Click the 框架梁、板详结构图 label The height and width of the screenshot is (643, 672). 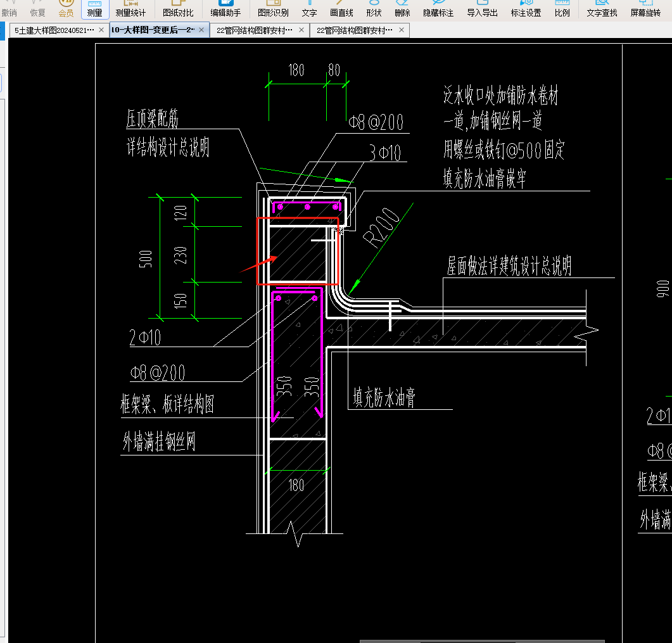click(167, 404)
